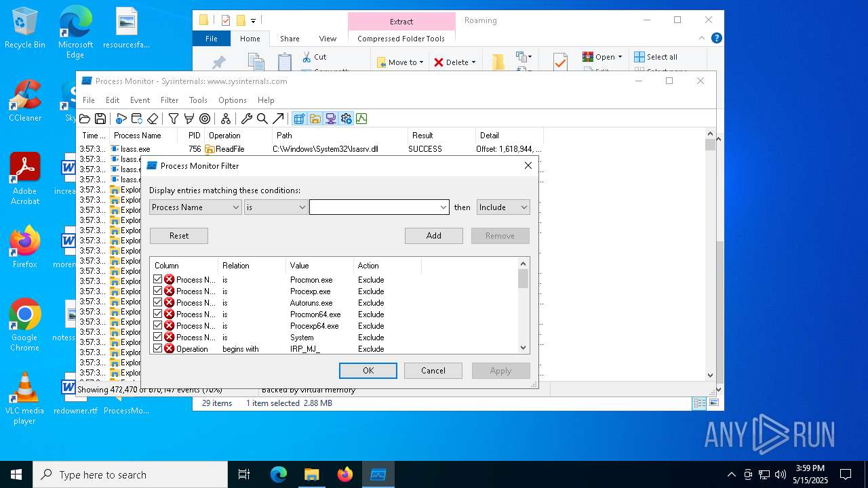Click the Add button in filter dialog
The height and width of the screenshot is (488, 868).
434,236
